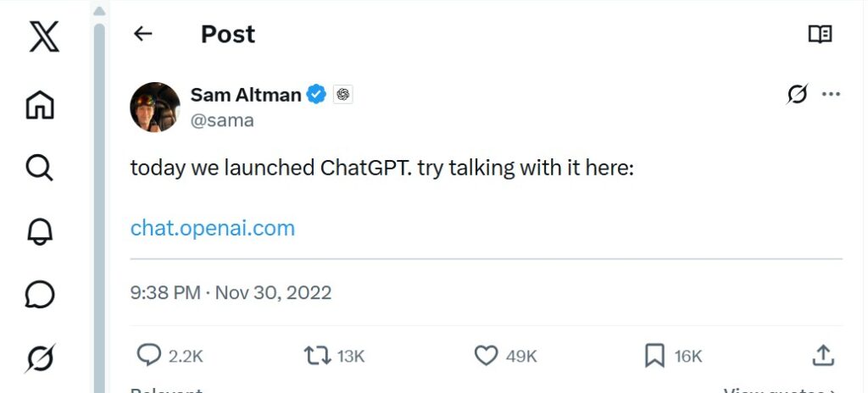Screen dimensions: 868x393
Task: Open the Messages chat icon
Action: [x=40, y=295]
